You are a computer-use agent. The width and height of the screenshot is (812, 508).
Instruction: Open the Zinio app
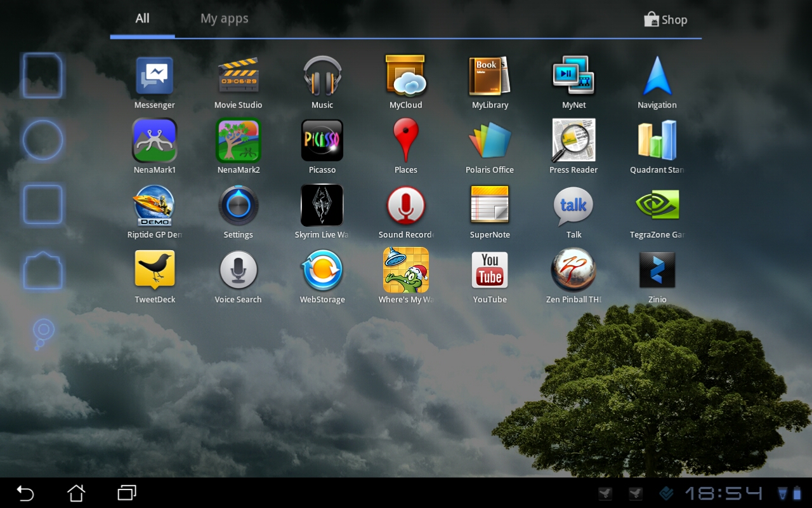click(657, 276)
